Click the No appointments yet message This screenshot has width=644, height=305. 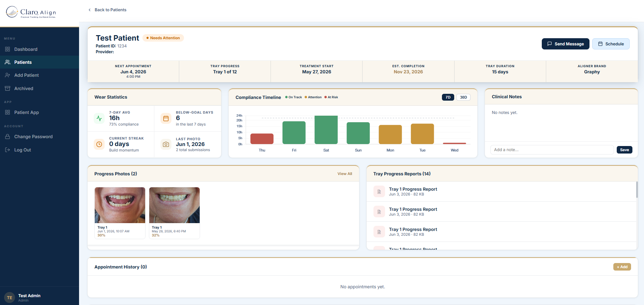(363, 287)
